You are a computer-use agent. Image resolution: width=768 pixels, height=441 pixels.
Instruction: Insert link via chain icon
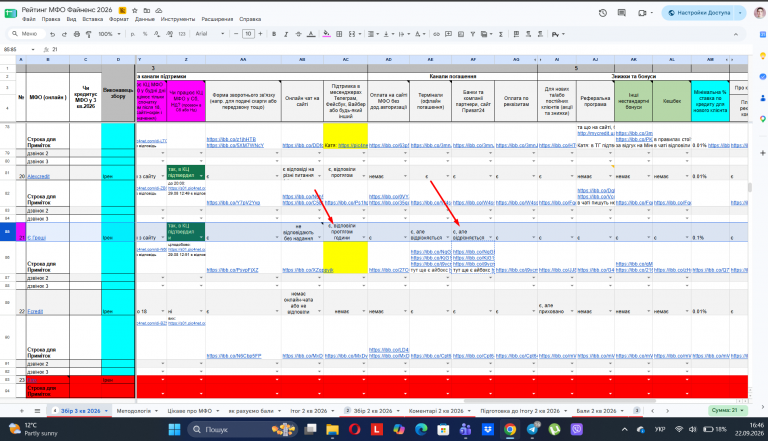coord(436,34)
